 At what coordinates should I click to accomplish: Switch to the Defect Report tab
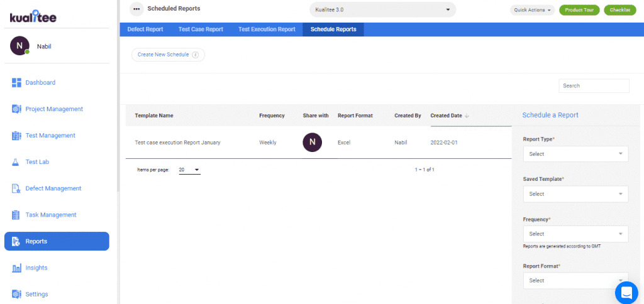tap(145, 30)
